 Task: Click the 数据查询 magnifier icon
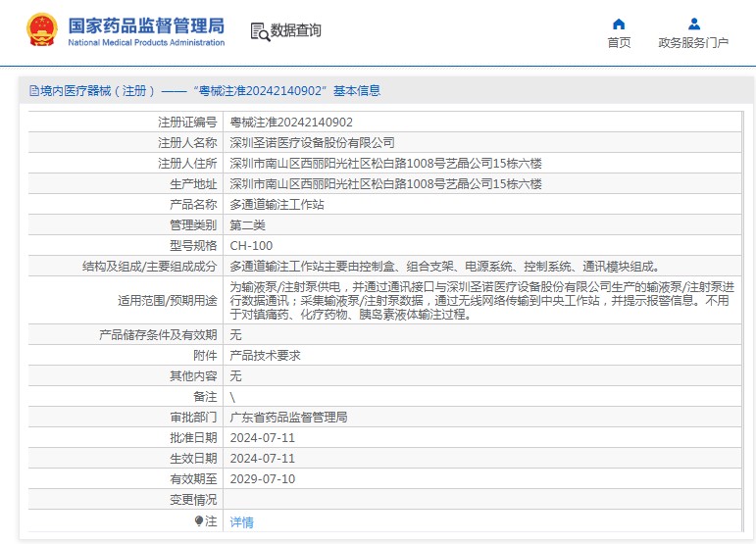pos(259,31)
